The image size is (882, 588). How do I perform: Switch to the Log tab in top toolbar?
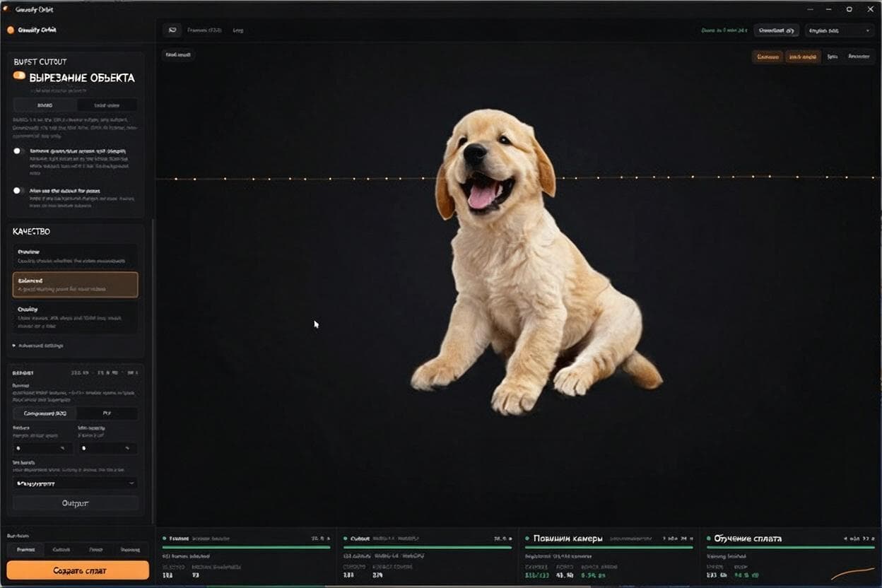coord(238,30)
